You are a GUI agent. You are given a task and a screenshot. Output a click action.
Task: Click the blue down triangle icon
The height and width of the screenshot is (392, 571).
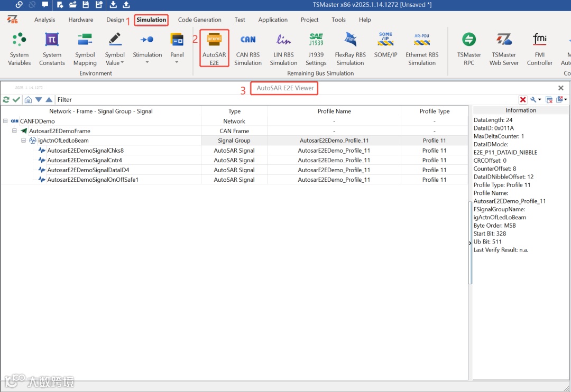click(x=39, y=99)
